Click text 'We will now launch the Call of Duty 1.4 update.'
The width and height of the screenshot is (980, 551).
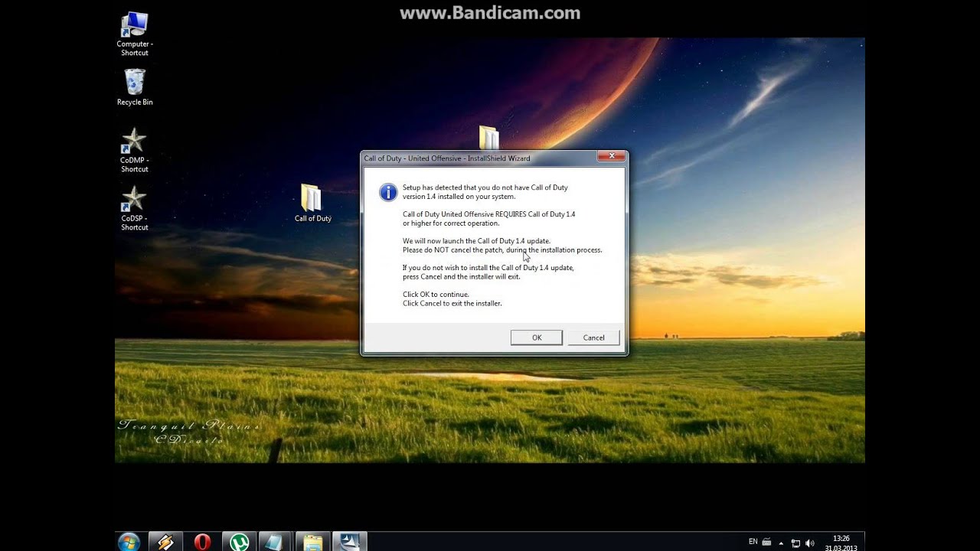[476, 241]
